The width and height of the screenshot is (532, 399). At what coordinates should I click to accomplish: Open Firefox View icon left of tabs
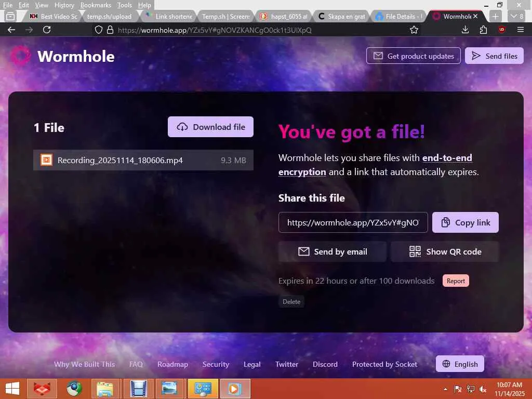click(10, 16)
